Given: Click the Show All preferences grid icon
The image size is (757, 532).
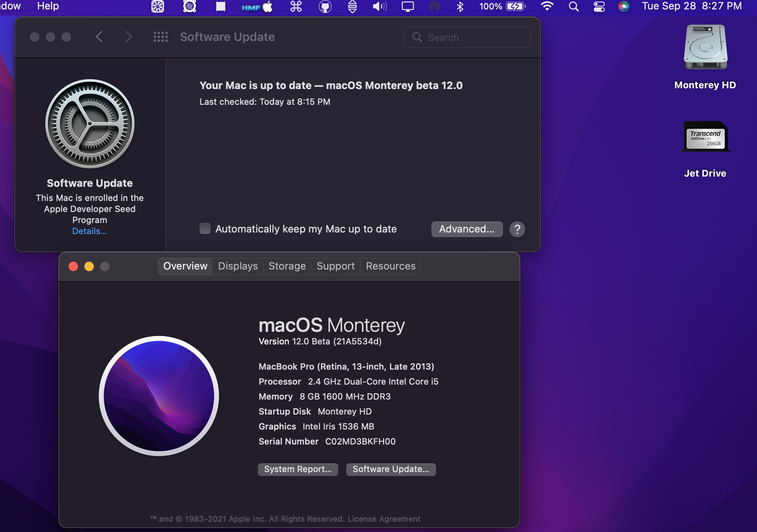Looking at the screenshot, I should click(160, 37).
